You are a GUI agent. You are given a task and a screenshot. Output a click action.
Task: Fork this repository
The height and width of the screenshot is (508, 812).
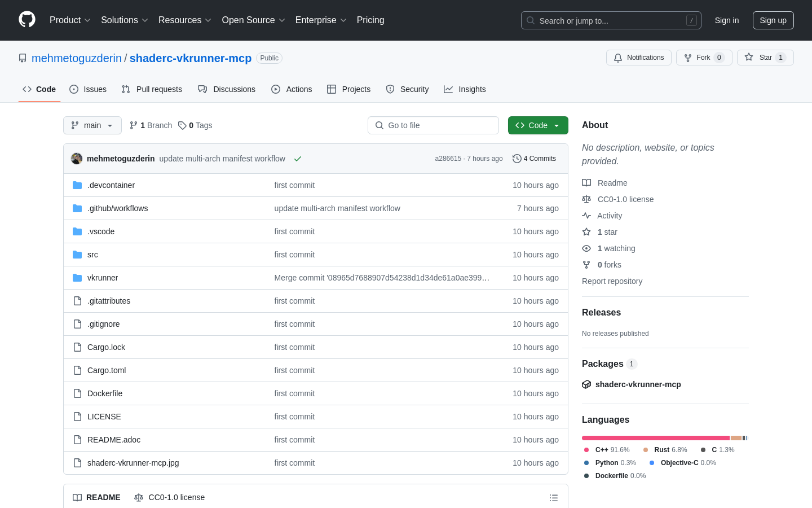click(704, 58)
